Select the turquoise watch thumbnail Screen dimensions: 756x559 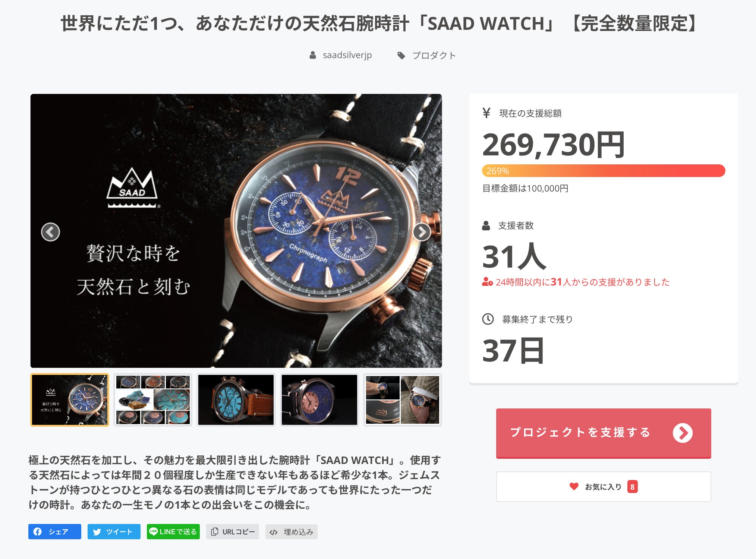[236, 400]
